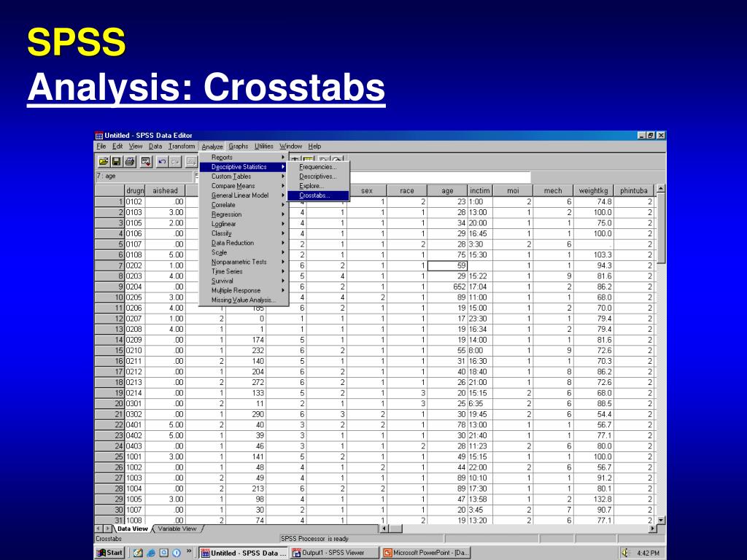747x560 pixels.
Task: Select Missing Value Analysis... menu item
Action: [x=244, y=300]
